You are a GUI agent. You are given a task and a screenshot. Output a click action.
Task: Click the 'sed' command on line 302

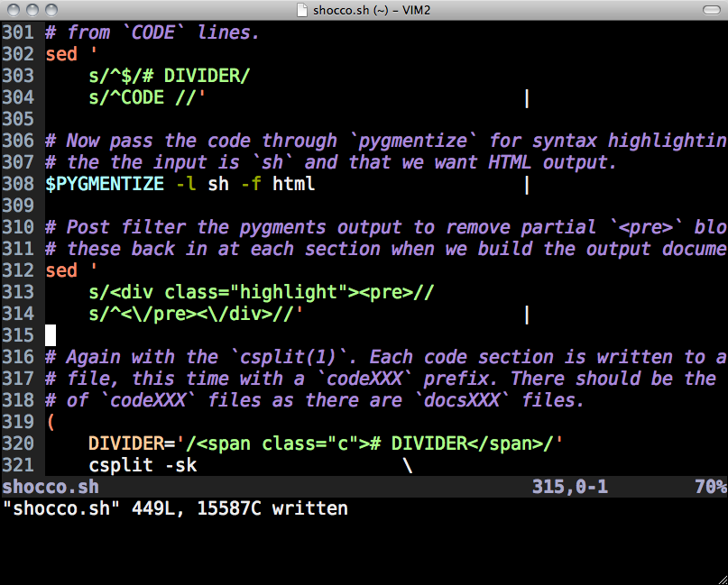point(61,54)
